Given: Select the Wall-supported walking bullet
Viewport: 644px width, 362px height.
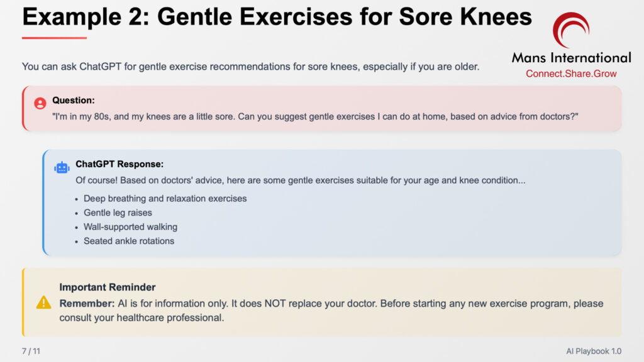Looking at the screenshot, I should click(x=131, y=226).
